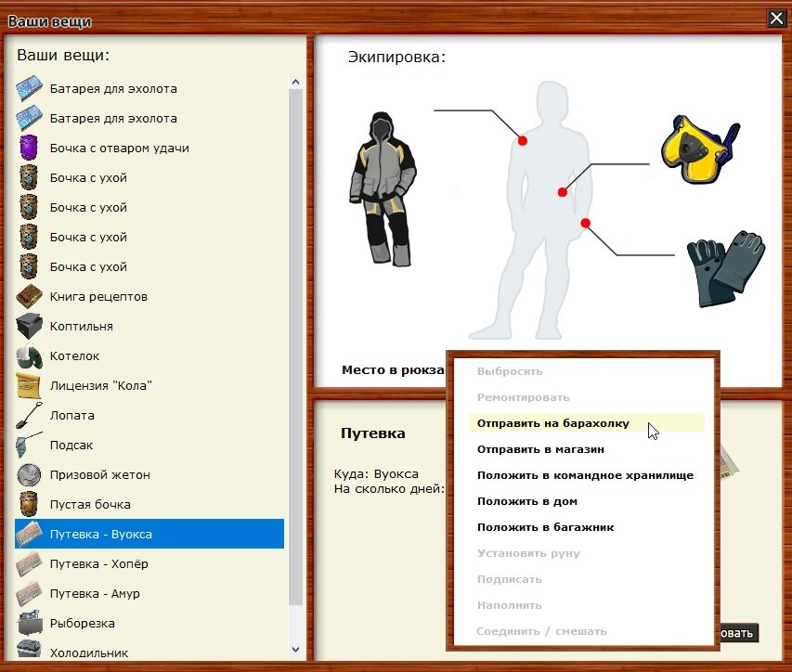Image resolution: width=792 pixels, height=672 pixels.
Task: Pick the Котелок pot icon
Action: [x=29, y=355]
